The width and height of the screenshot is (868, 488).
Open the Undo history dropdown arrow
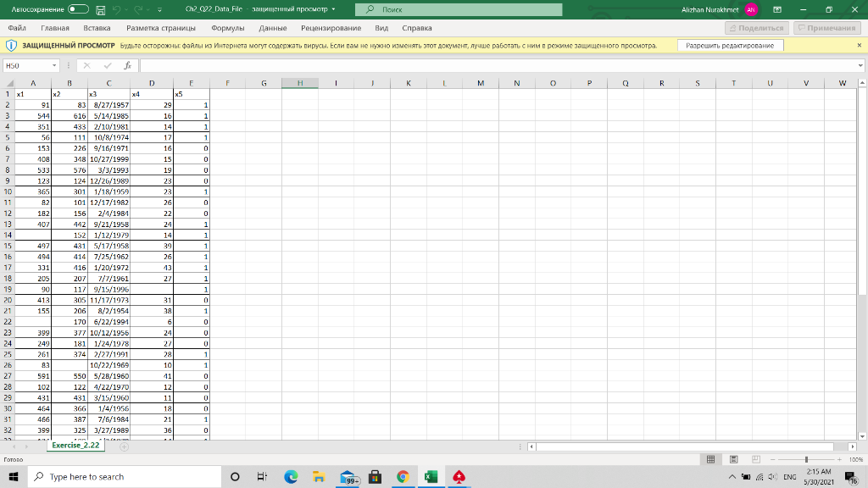pos(125,8)
